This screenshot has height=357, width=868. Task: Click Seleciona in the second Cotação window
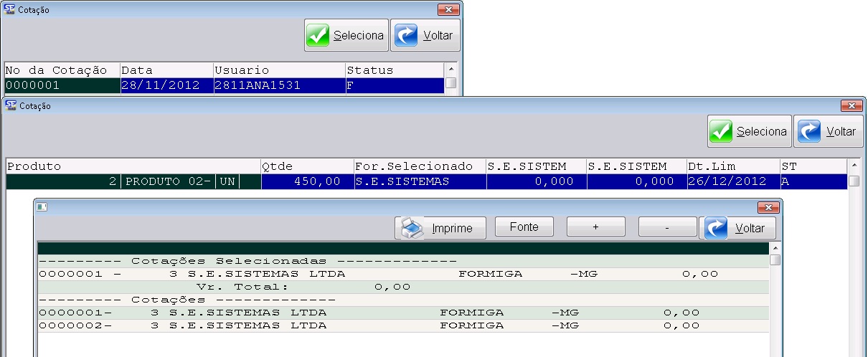(750, 132)
